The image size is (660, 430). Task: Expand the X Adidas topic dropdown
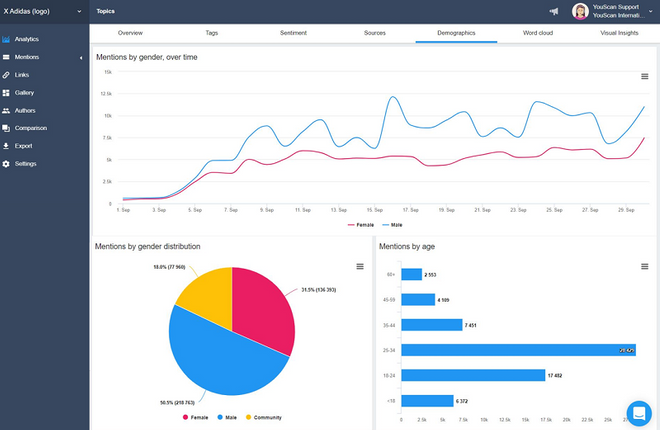[79, 11]
